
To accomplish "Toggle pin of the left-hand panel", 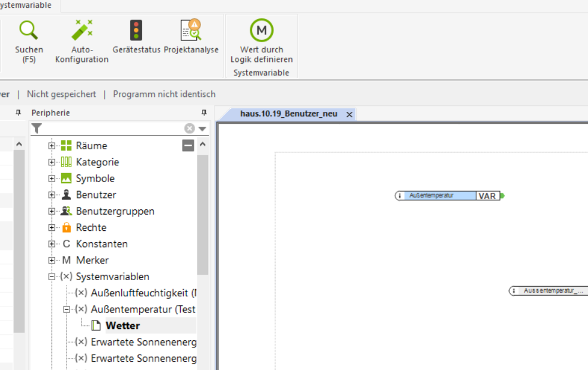I will (x=18, y=112).
